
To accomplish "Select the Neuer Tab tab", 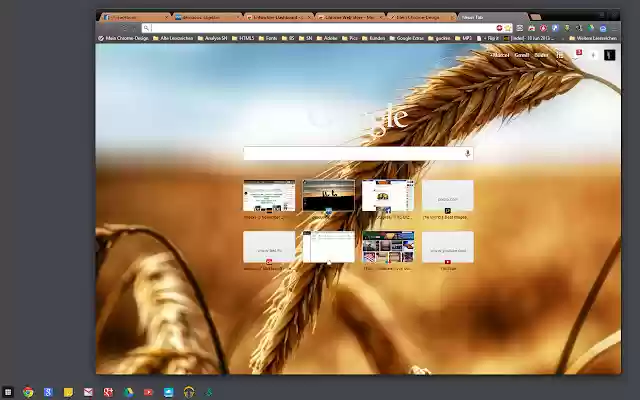I will pyautogui.click(x=493, y=17).
